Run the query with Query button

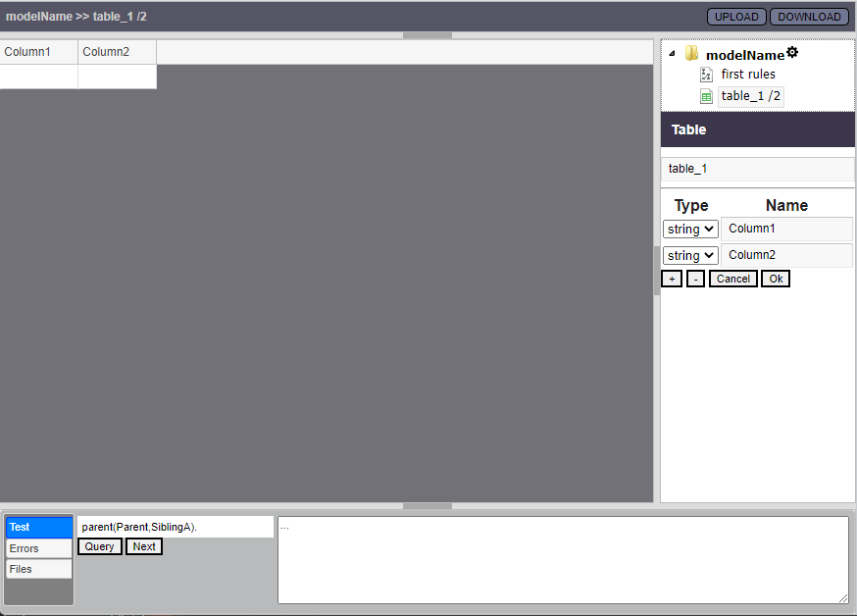(x=100, y=546)
